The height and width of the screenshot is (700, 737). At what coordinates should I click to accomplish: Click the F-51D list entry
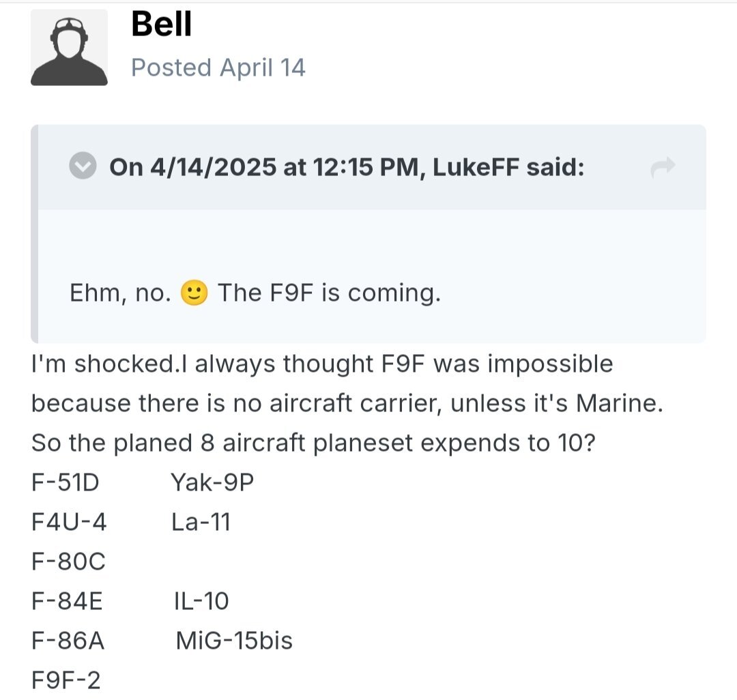tap(66, 483)
